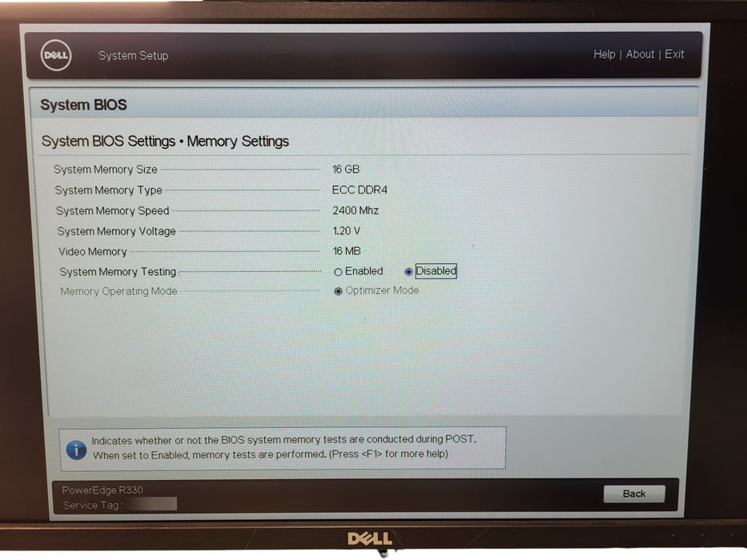Click the System Memory Voltage label
Viewport: 747px width, 560px height.
(x=116, y=231)
